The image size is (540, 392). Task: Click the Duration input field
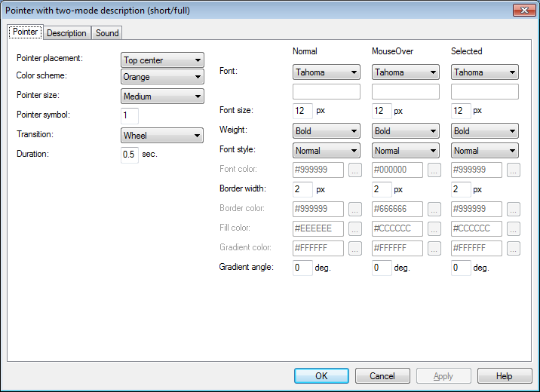[130, 155]
